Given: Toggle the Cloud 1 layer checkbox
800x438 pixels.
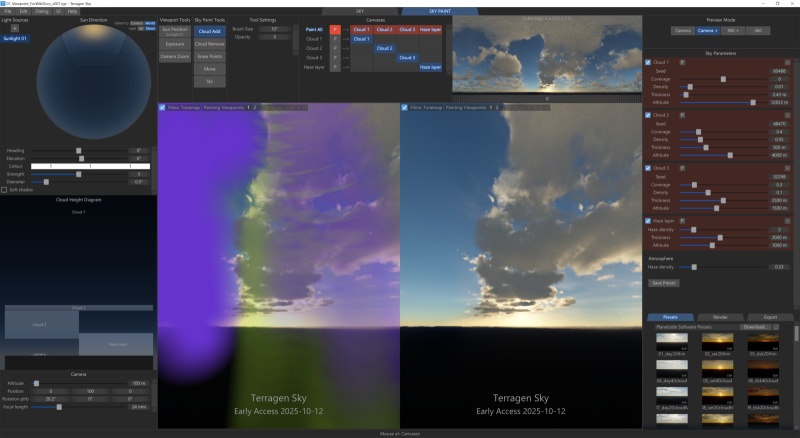Looking at the screenshot, I should point(648,62).
